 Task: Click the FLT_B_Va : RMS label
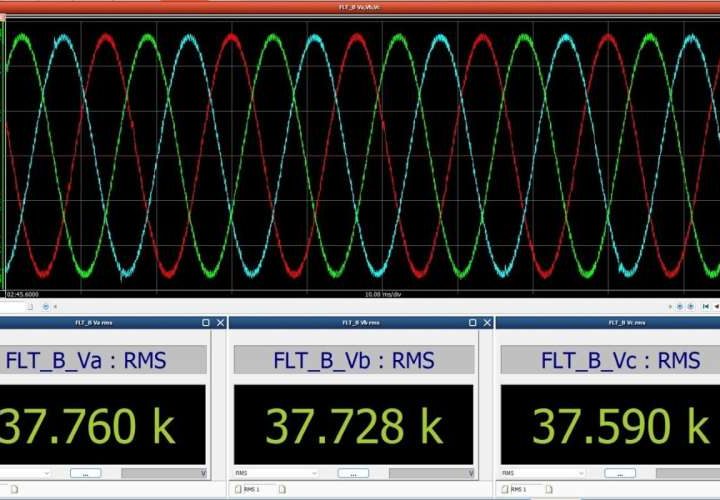click(86, 360)
